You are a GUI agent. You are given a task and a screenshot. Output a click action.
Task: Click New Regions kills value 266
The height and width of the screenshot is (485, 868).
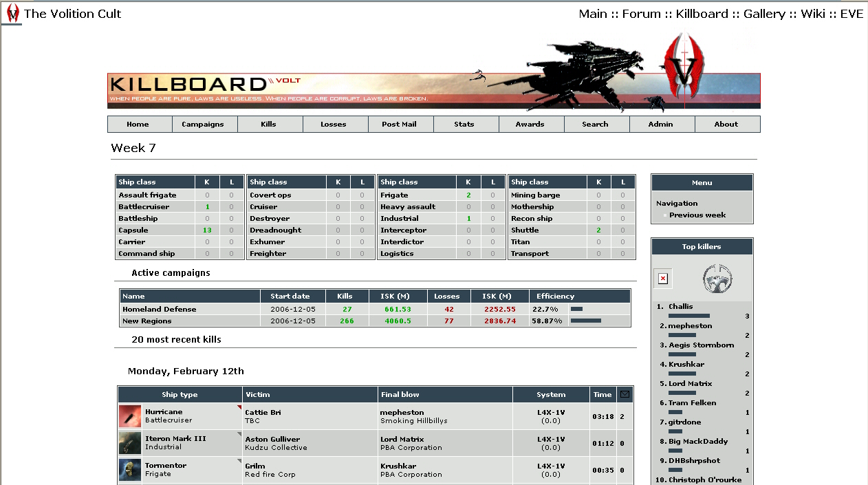click(x=347, y=321)
